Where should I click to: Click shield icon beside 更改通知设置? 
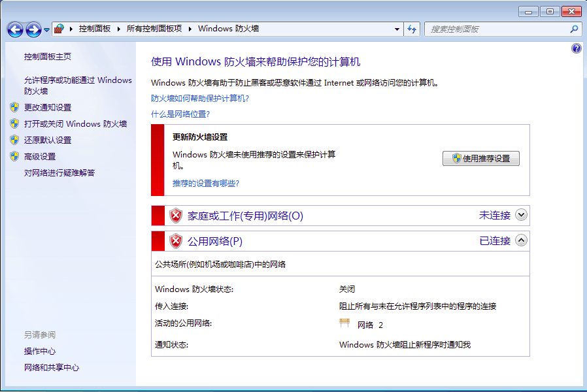click(14, 107)
